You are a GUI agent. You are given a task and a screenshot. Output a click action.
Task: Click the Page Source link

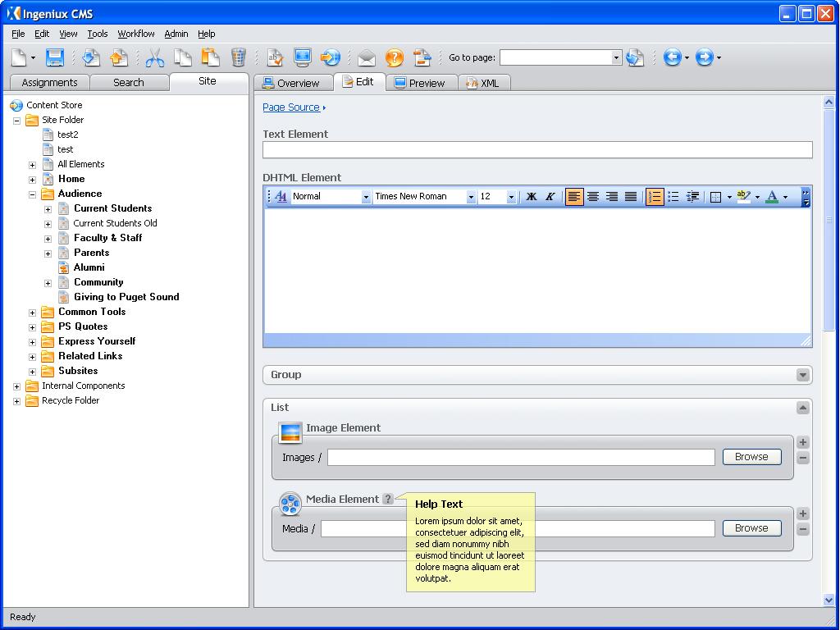[291, 107]
